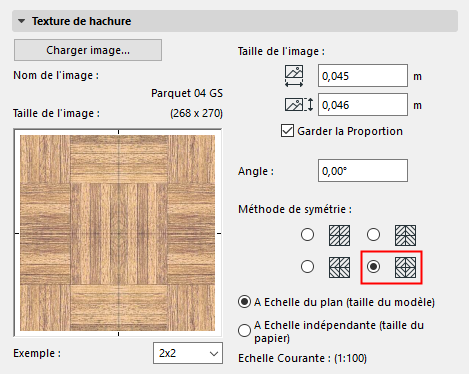Select the bottom-left symmetry method radio

pyautogui.click(x=307, y=267)
